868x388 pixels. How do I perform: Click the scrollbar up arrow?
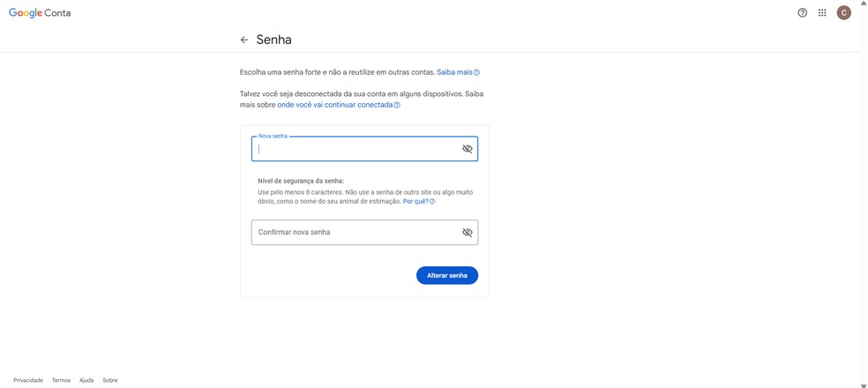864,4
